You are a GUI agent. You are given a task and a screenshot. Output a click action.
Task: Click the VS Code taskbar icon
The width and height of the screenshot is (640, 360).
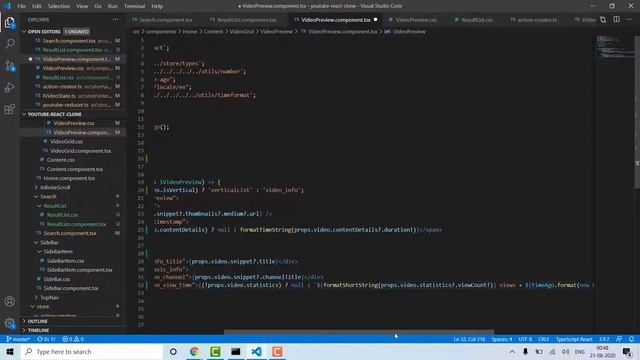[256, 351]
